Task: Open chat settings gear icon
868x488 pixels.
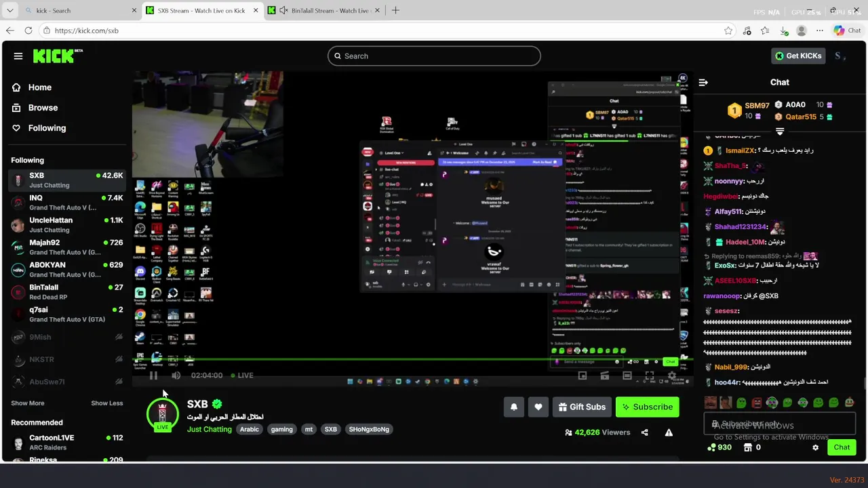Action: click(x=816, y=447)
